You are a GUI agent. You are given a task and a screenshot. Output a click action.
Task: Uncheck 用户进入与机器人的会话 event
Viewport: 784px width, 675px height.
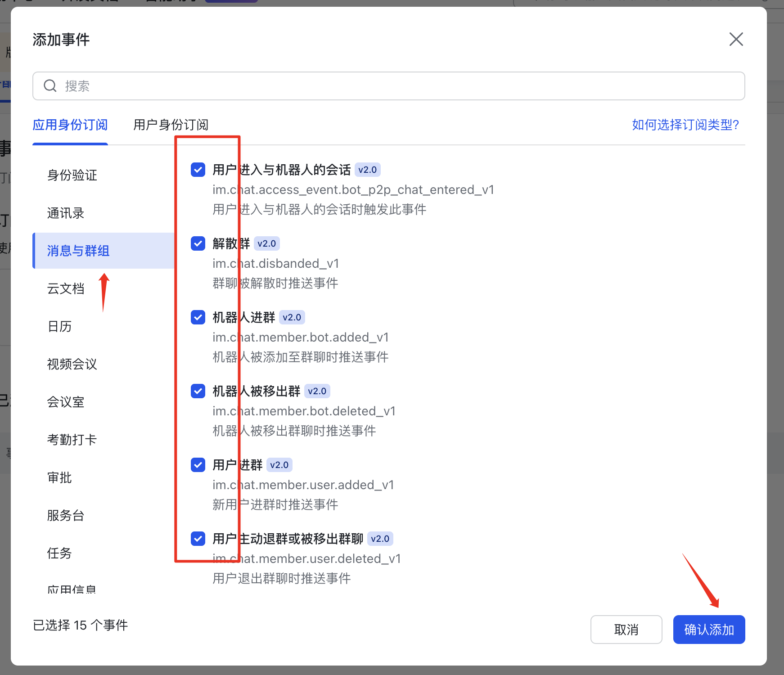[198, 170]
